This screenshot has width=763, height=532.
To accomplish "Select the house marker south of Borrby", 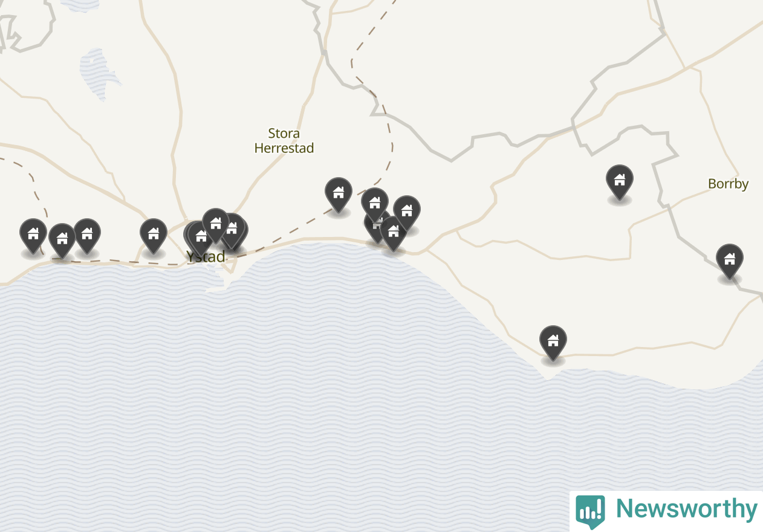I will coord(730,259).
